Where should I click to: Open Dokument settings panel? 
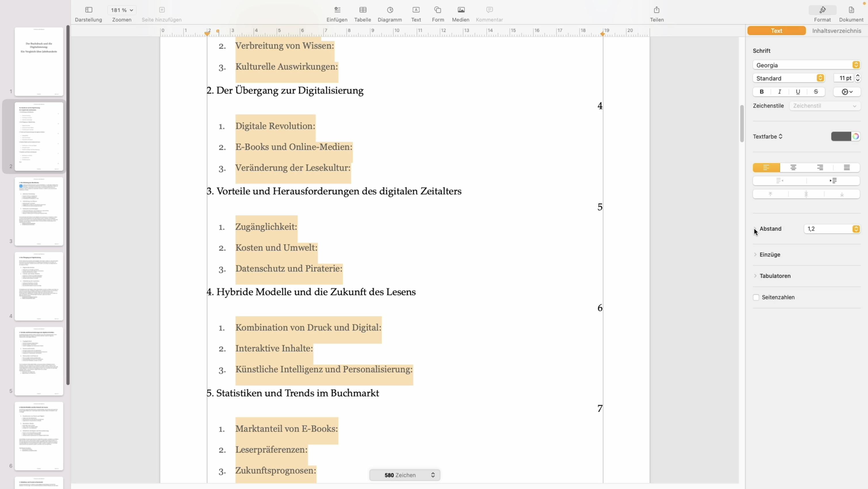[x=851, y=10]
